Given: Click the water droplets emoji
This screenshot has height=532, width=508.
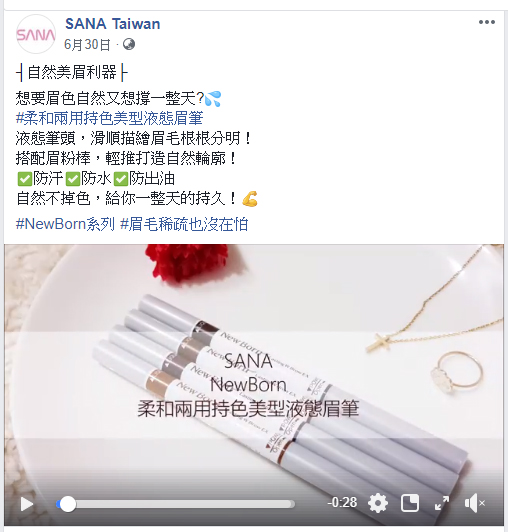Looking at the screenshot, I should coord(213,99).
